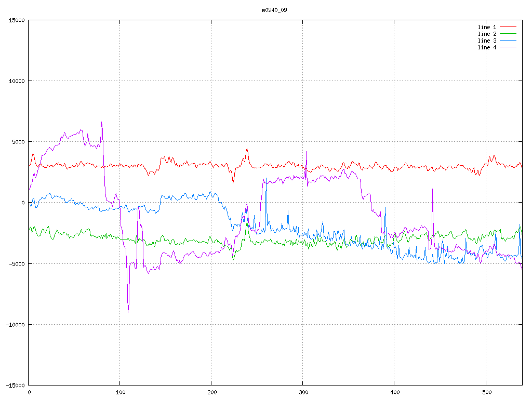The image size is (532, 399).
Task: Click the red line 1 legend swatch
Action: click(509, 27)
